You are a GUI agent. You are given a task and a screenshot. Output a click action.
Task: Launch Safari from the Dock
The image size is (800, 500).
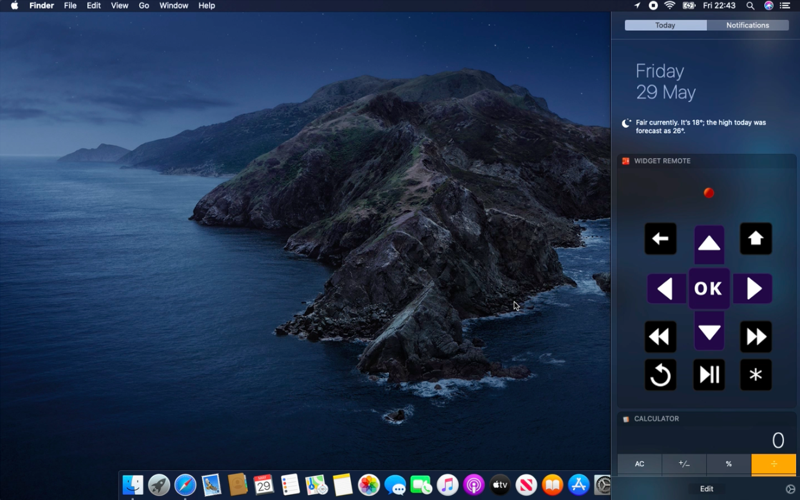[x=185, y=485]
